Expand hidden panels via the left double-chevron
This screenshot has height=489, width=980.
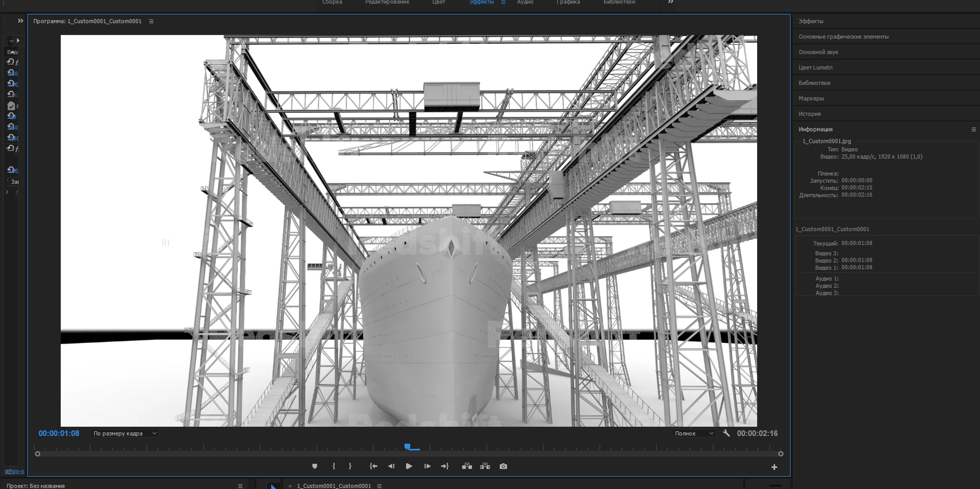pos(21,21)
